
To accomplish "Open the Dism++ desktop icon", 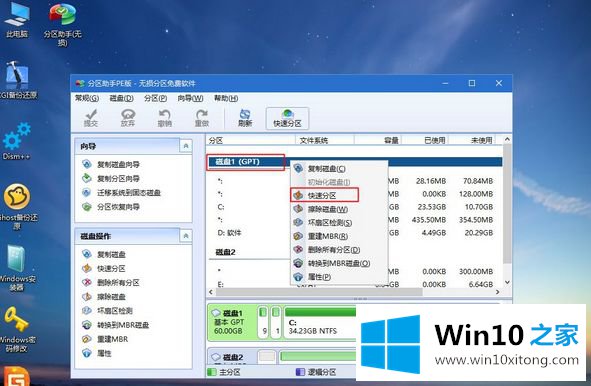I will [17, 141].
